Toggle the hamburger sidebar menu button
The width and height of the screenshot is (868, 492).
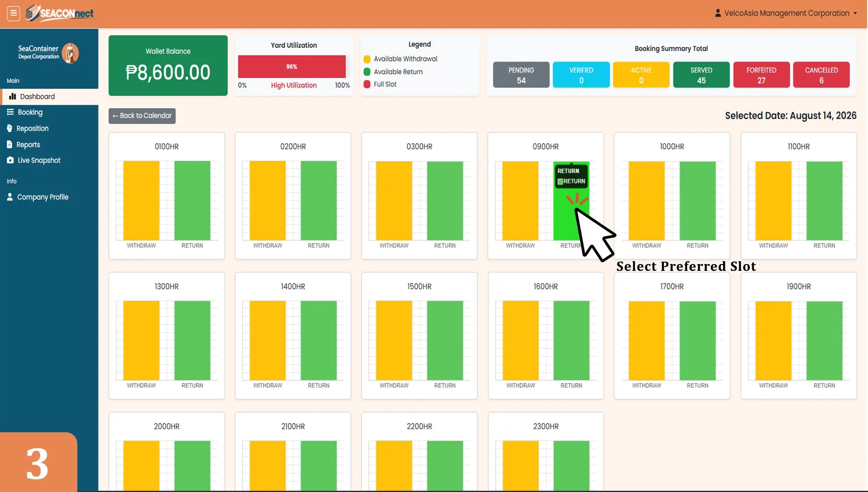click(x=14, y=13)
